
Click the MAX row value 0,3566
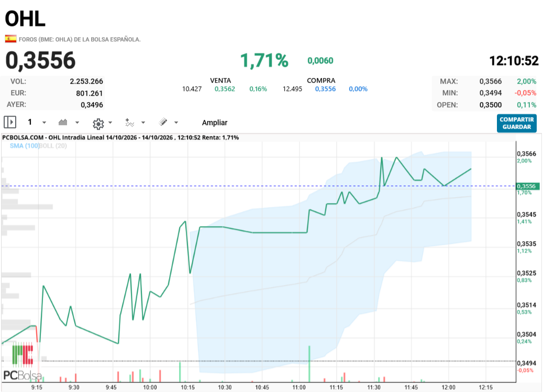(x=490, y=81)
